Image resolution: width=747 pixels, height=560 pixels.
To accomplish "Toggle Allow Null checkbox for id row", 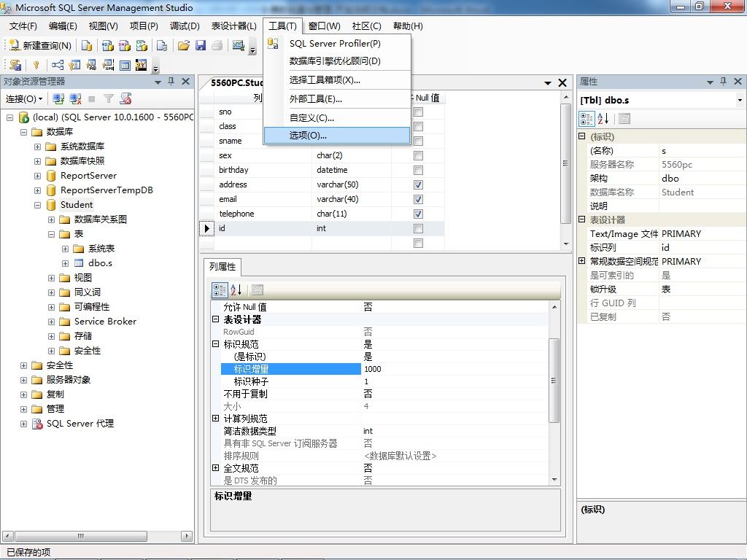I will pyautogui.click(x=418, y=228).
